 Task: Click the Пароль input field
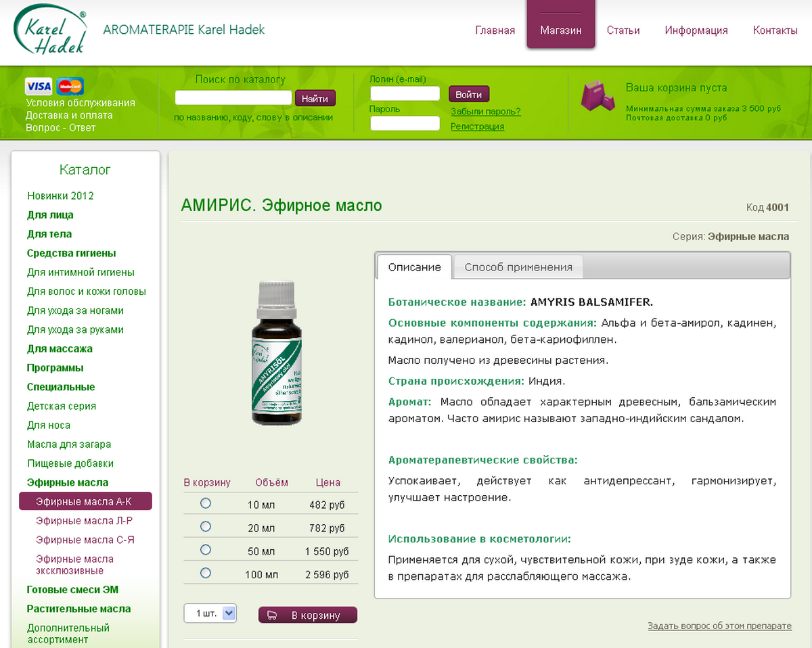(x=405, y=123)
